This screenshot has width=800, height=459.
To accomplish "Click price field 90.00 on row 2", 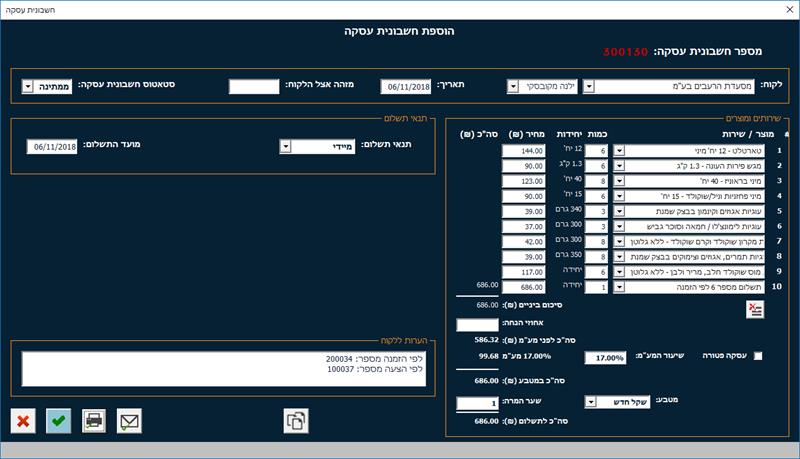I will pos(523,166).
